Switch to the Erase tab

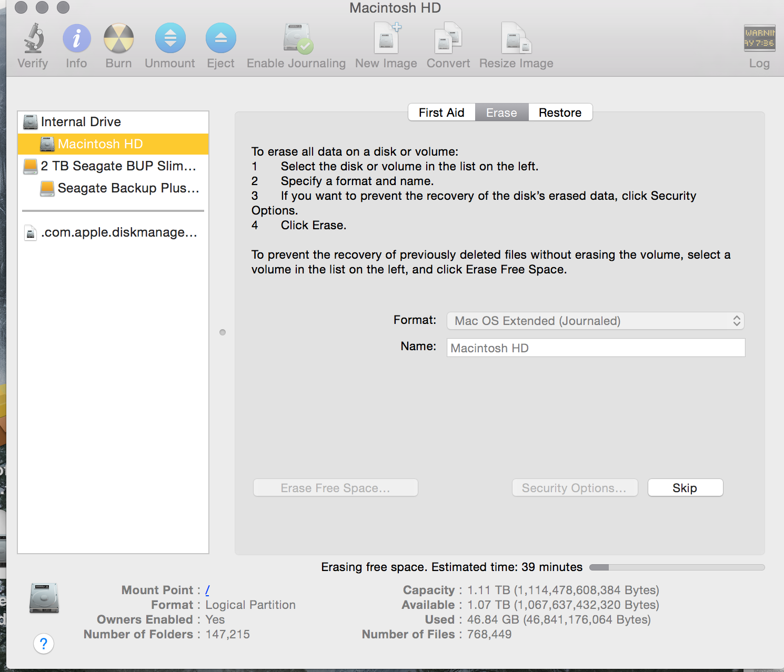501,113
